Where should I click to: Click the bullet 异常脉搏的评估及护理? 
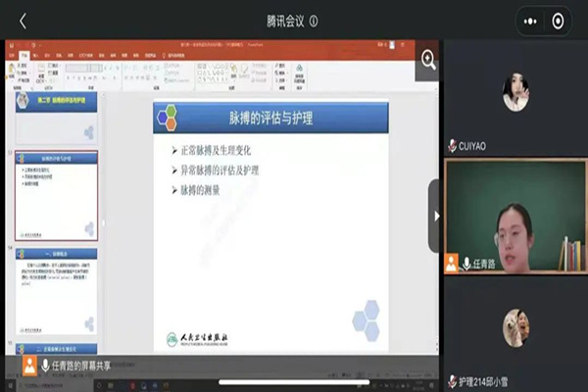tap(220, 171)
